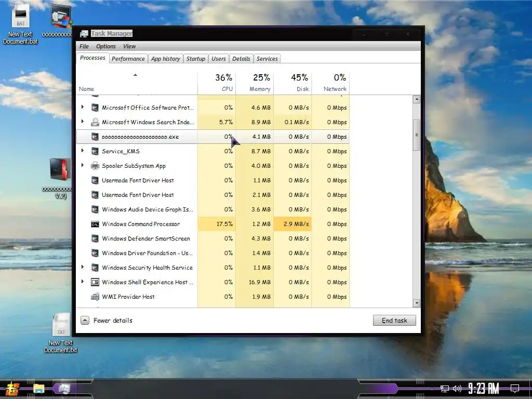Viewport: 532px width, 399px height.
Task: Select New Text Document.bat desktop icon
Action: (x=20, y=25)
